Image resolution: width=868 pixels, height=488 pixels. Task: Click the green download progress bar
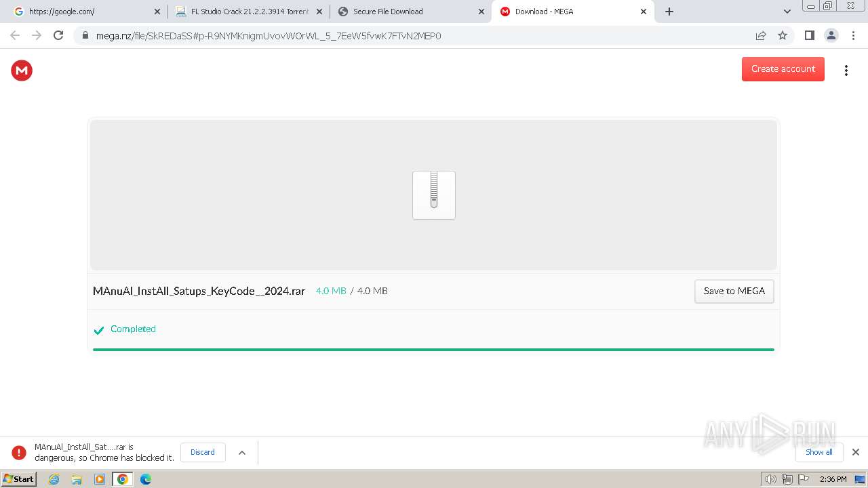tap(433, 350)
